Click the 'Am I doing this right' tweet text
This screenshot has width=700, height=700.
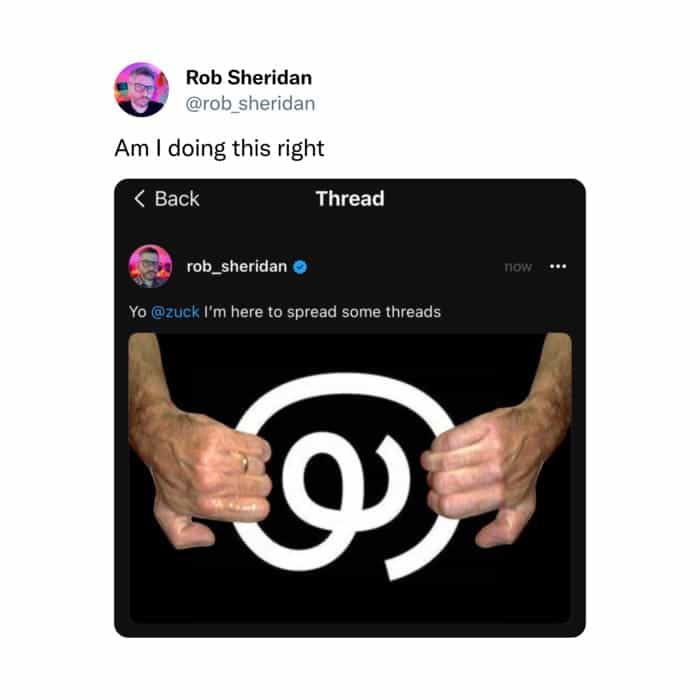219,148
